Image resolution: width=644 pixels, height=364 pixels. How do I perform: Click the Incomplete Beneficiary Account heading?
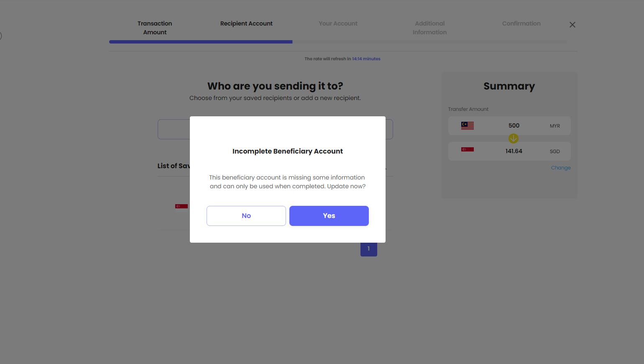point(288,151)
